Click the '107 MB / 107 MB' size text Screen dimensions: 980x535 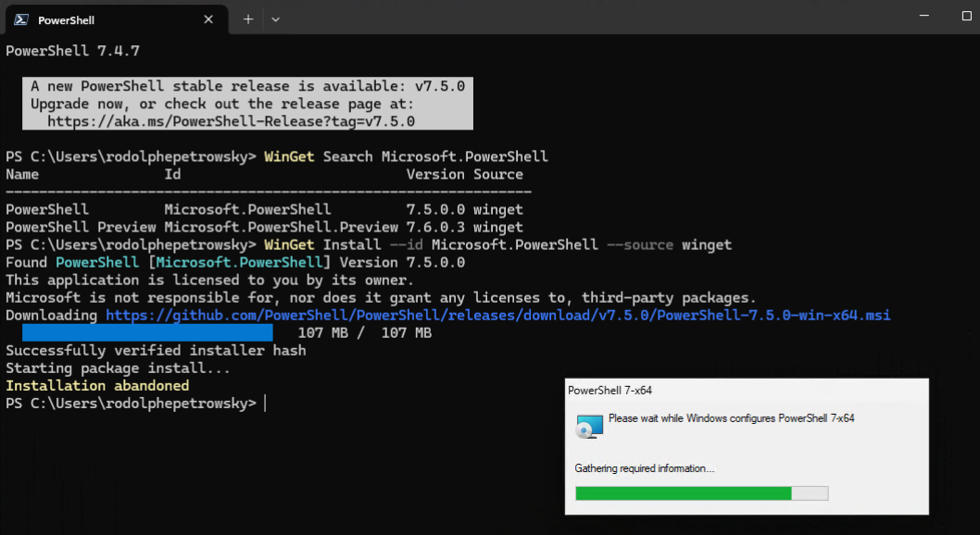364,332
